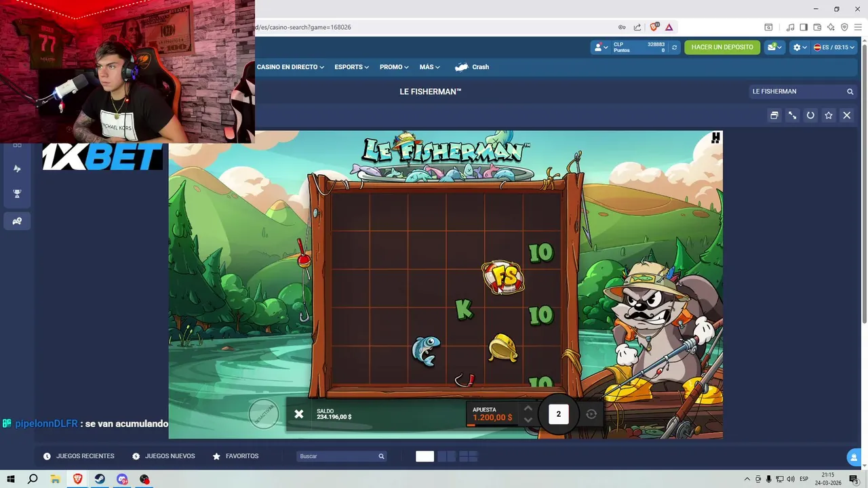Open Steam from the taskbar
The image size is (868, 488).
pos(100,479)
